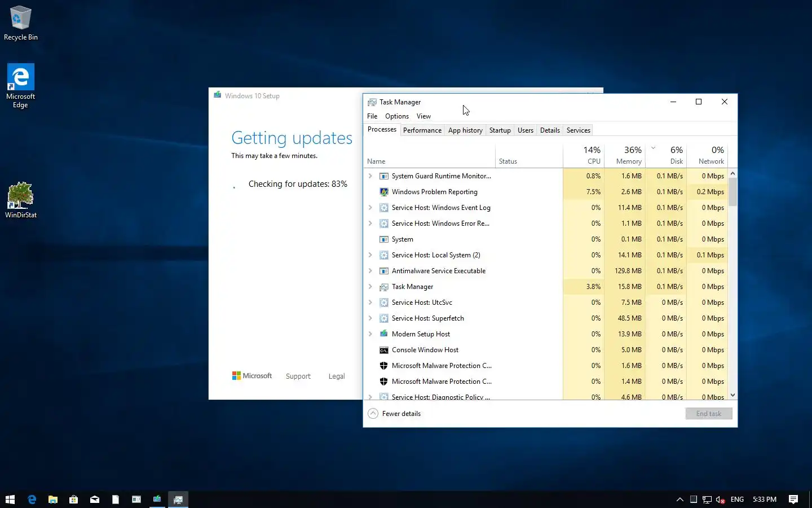Screen dimensions: 812x508
Task: Open the Windows Start menu
Action: [10, 499]
